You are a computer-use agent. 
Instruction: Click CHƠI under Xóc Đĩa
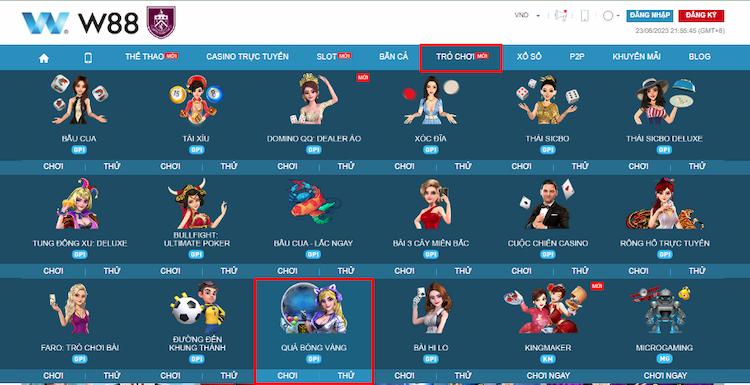tap(404, 166)
